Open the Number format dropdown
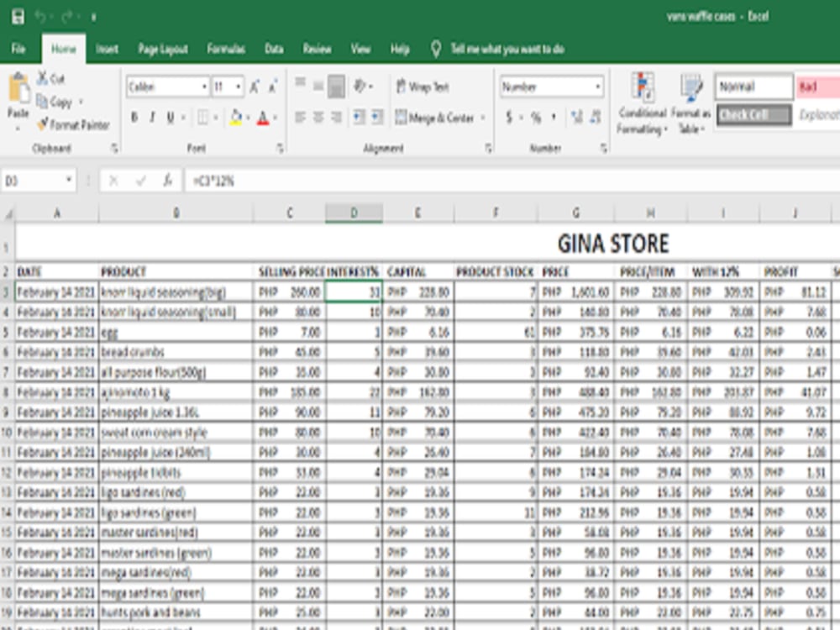Viewport: 840px width, 630px height. (x=598, y=87)
